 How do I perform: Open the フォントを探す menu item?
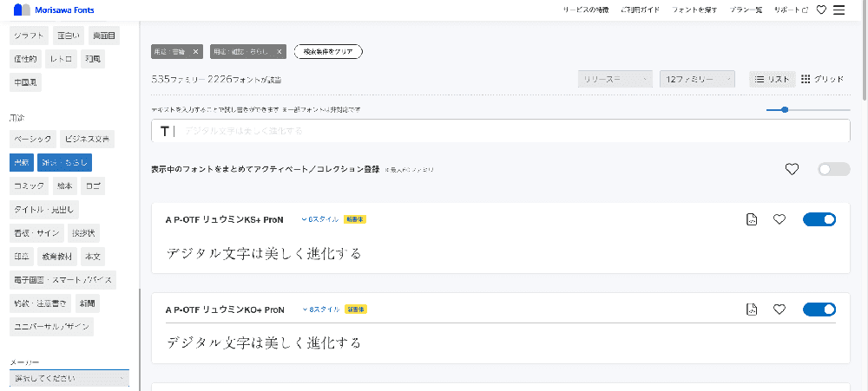tap(694, 10)
